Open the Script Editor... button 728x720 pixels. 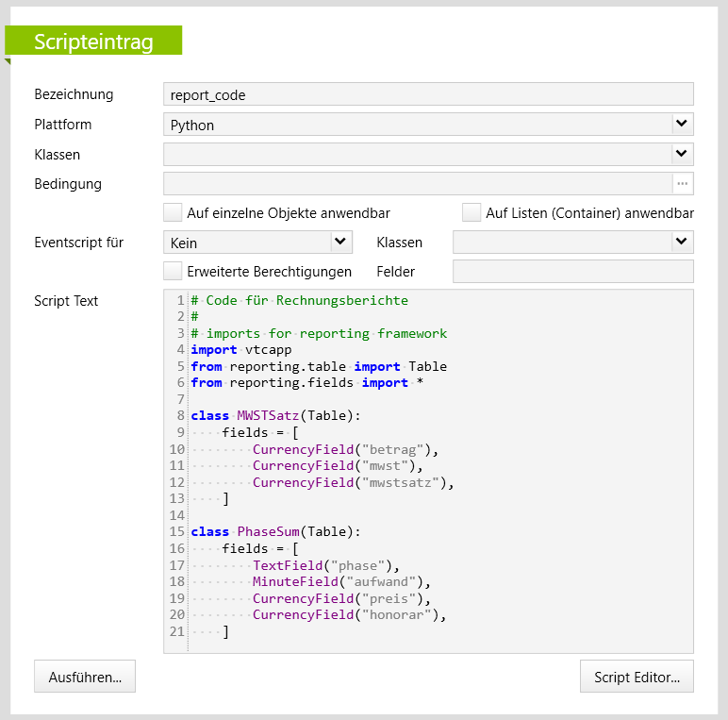click(637, 677)
